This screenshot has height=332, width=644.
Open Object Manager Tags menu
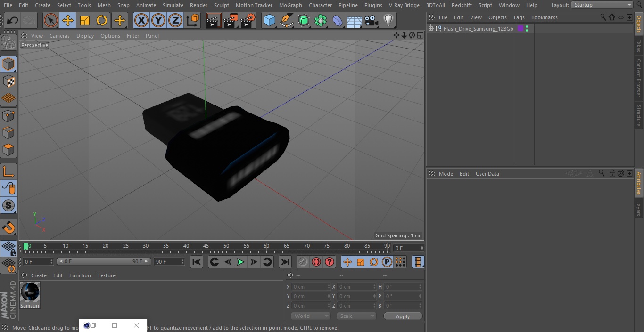coord(519,17)
